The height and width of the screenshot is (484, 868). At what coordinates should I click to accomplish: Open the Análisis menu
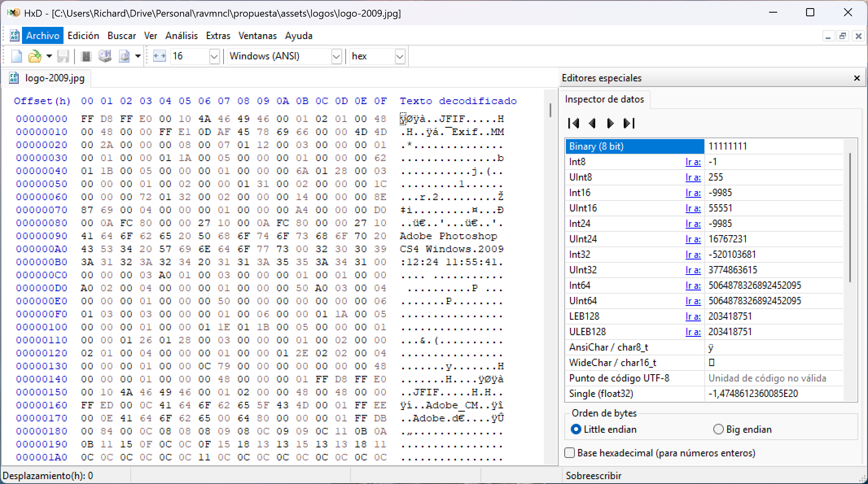tap(181, 36)
